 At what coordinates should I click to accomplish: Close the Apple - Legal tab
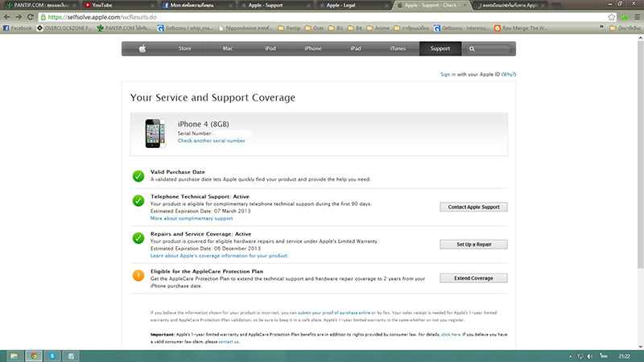tap(386, 6)
